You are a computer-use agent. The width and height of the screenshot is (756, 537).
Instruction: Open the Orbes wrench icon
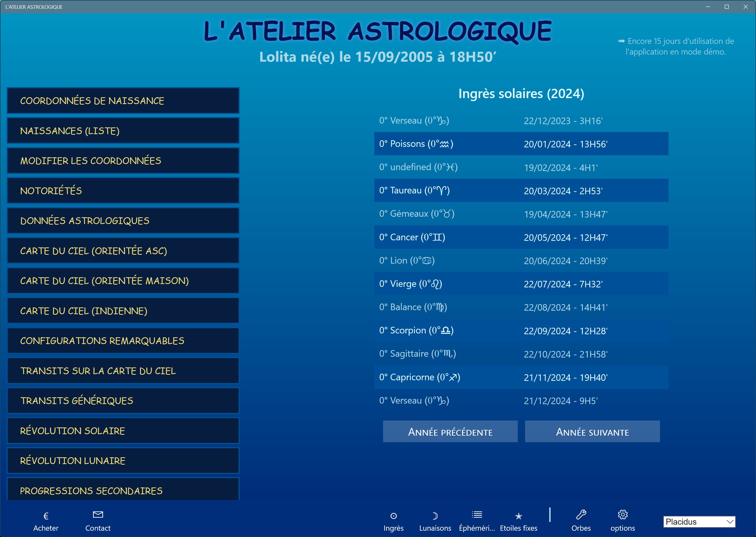[581, 515]
